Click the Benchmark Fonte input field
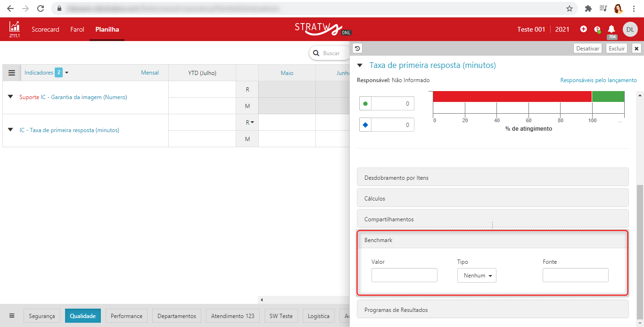Image resolution: width=644 pixels, height=327 pixels. [x=576, y=276]
